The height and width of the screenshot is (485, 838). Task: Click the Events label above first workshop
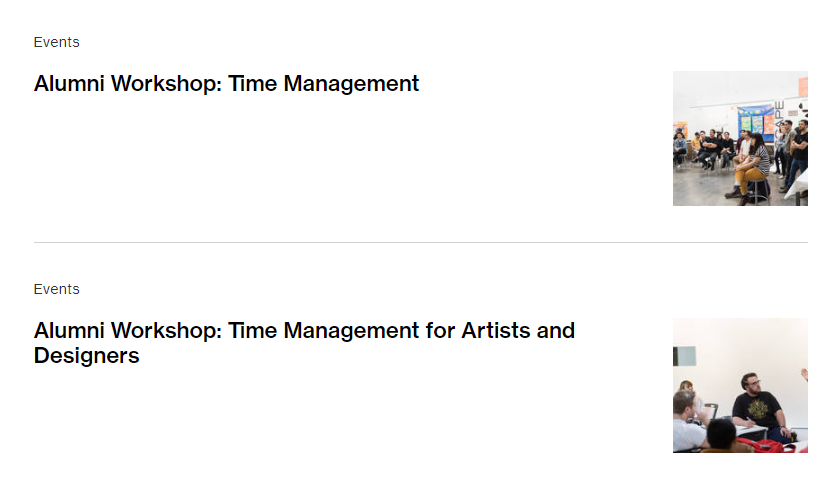(x=56, y=42)
